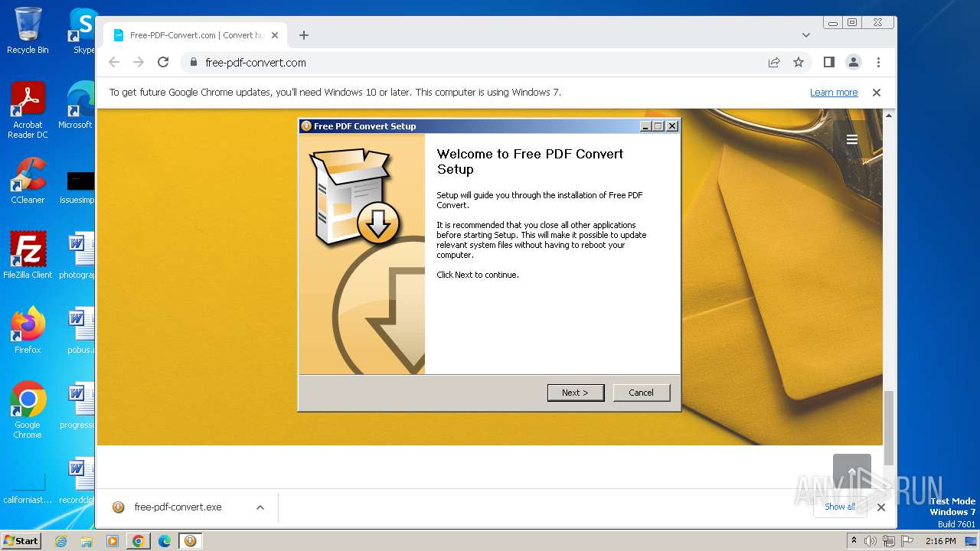Switch to setup installer taskbar button
980x551 pixels.
(x=191, y=541)
